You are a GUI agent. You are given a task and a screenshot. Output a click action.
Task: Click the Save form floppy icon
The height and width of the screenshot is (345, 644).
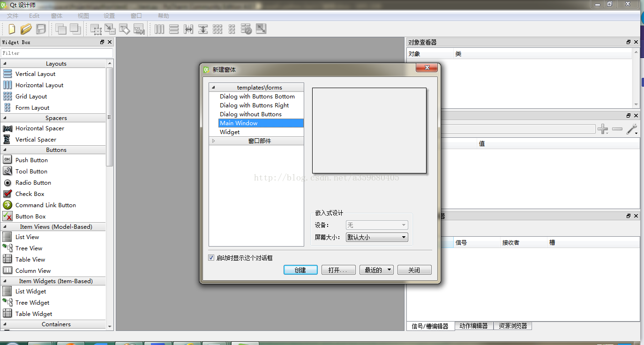tap(41, 29)
